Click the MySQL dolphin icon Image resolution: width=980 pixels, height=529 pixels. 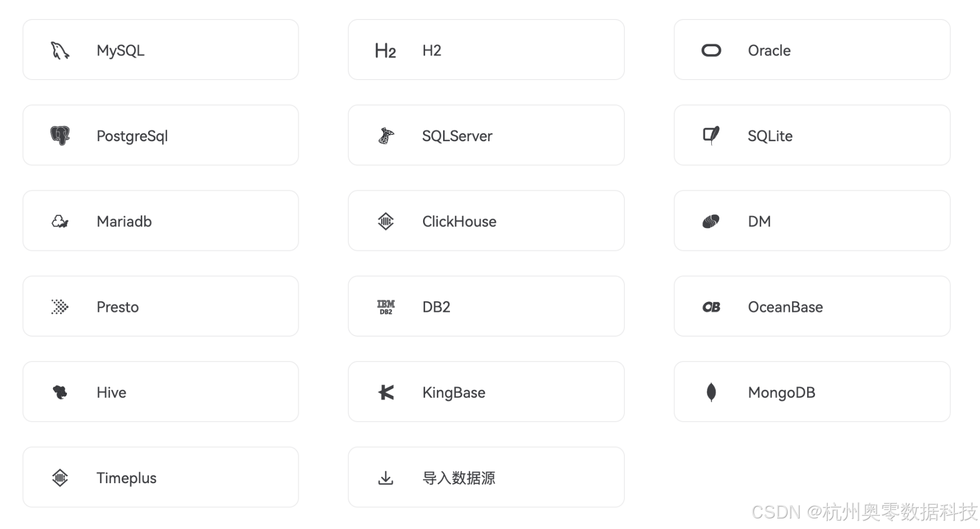tap(60, 51)
